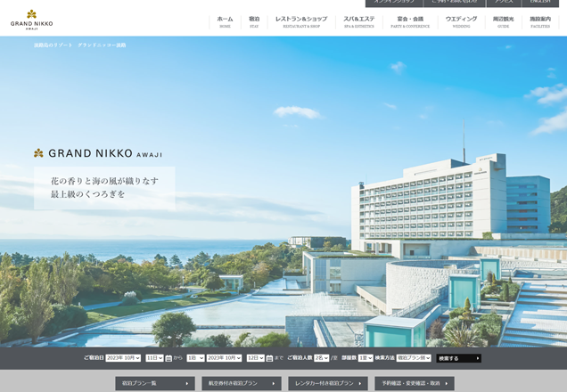Click 予約確認・変更確認・取消 button
The image size is (567, 392).
coord(415,383)
